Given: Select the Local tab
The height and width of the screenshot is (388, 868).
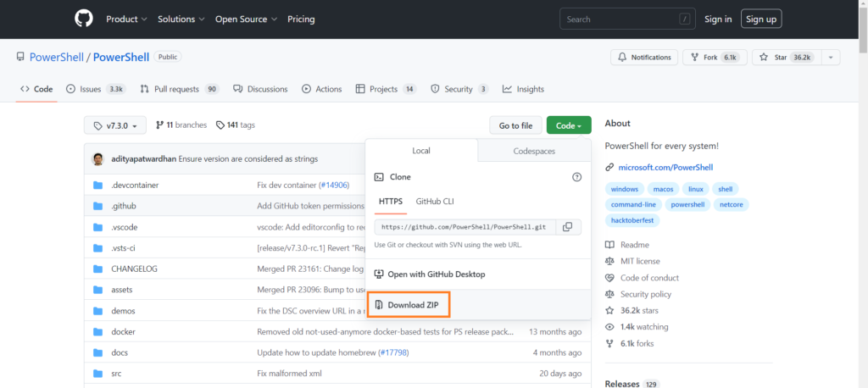Looking at the screenshot, I should pos(421,151).
